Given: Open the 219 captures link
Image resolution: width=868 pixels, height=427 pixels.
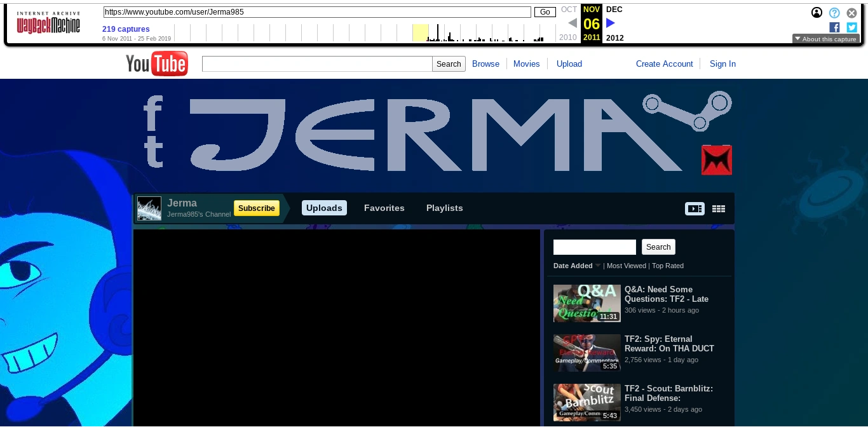Looking at the screenshot, I should (126, 29).
